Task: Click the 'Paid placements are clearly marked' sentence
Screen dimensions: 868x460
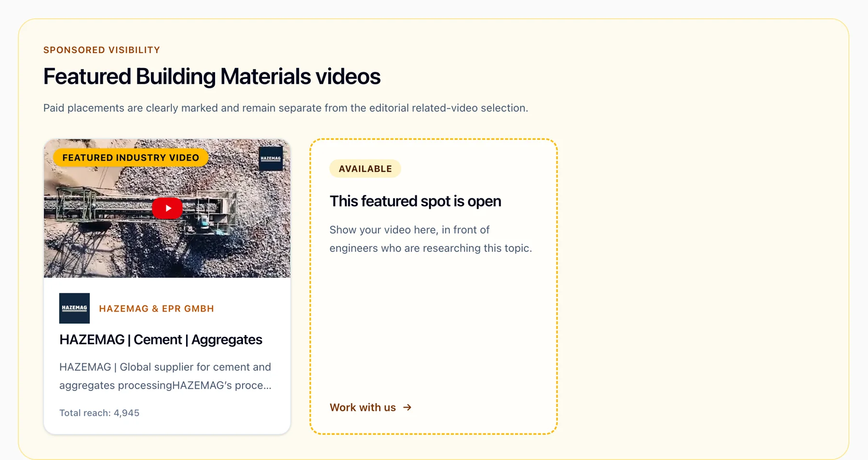Action: (285, 108)
